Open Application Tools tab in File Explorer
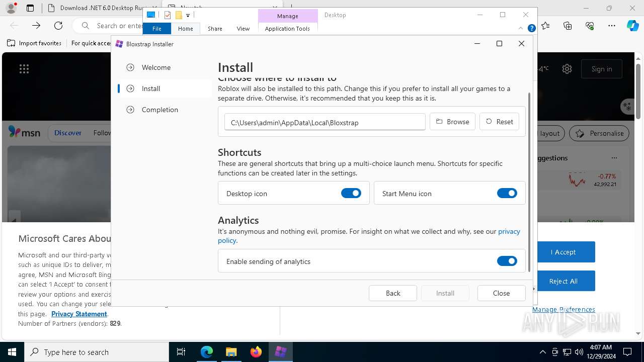The image size is (644, 362). click(x=287, y=29)
